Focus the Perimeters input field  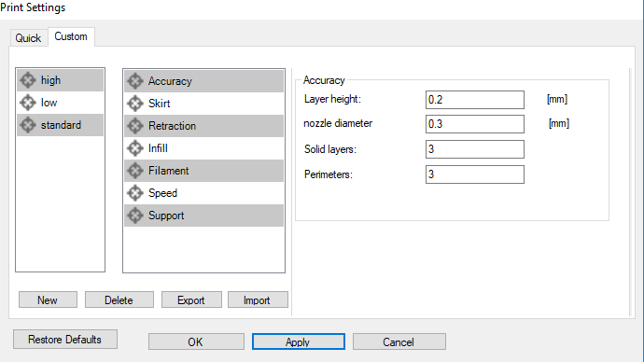click(475, 174)
